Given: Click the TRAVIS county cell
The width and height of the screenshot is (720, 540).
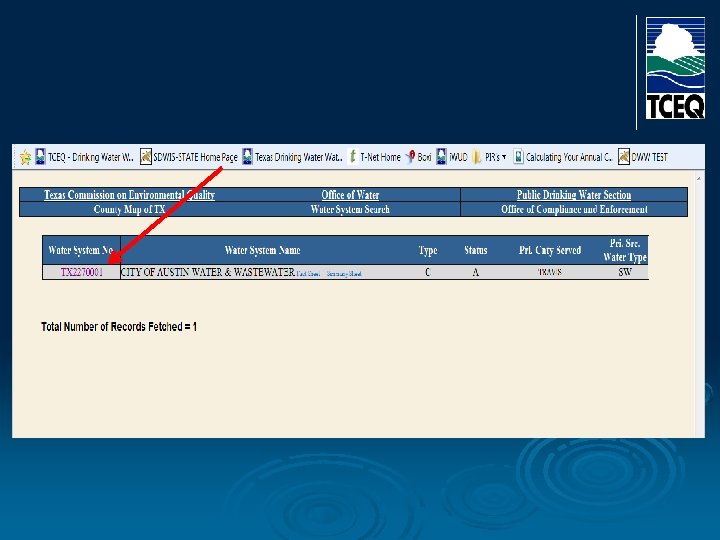Looking at the screenshot, I should [550, 272].
